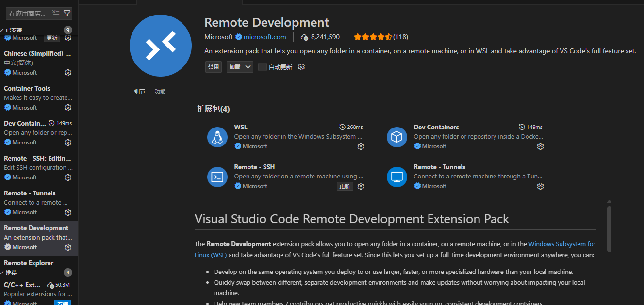Select Chinese (Simplified) extension in sidebar
The image size is (644, 305).
coord(39,63)
